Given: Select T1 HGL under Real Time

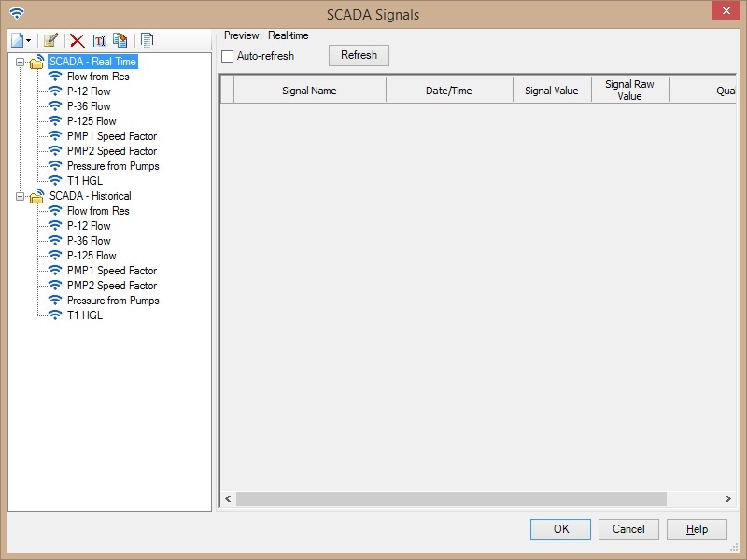Looking at the screenshot, I should (x=85, y=181).
